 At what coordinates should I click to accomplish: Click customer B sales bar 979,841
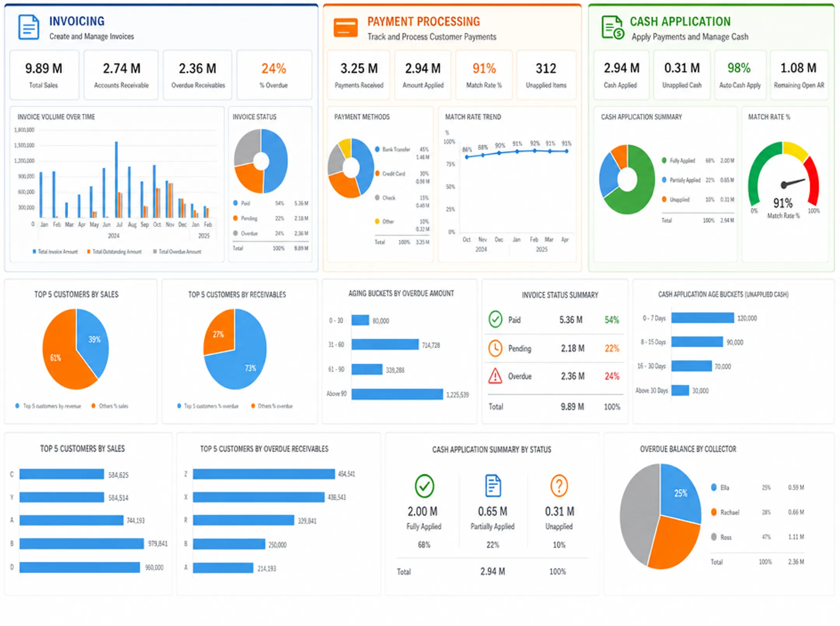[x=82, y=543]
